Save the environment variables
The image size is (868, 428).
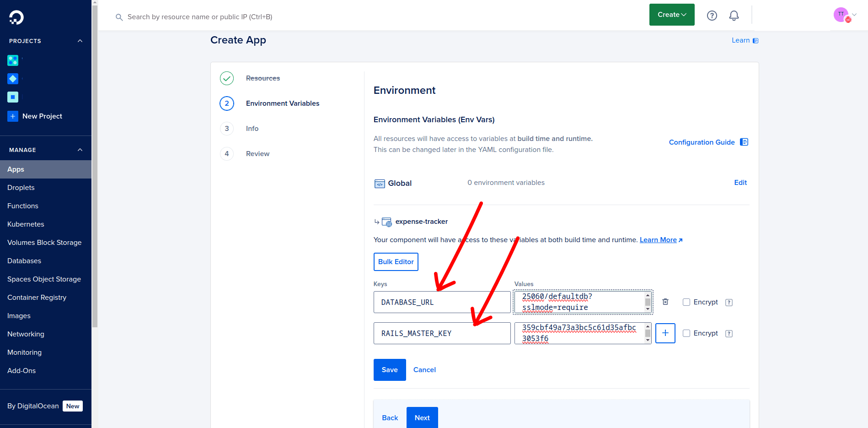pyautogui.click(x=389, y=369)
